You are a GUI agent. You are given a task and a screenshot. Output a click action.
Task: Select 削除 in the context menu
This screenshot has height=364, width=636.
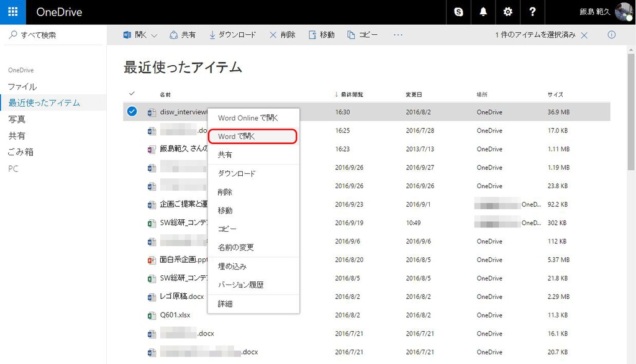click(253, 192)
